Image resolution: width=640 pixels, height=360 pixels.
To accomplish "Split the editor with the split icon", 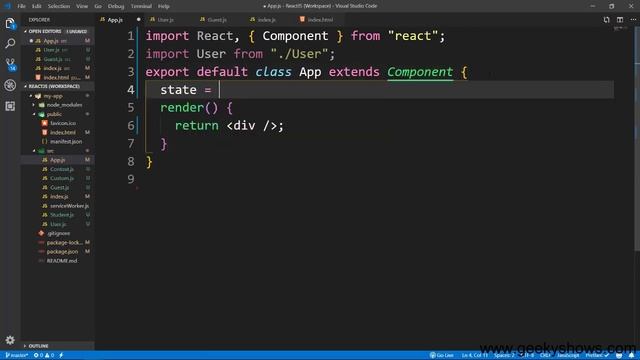I will 620,20.
